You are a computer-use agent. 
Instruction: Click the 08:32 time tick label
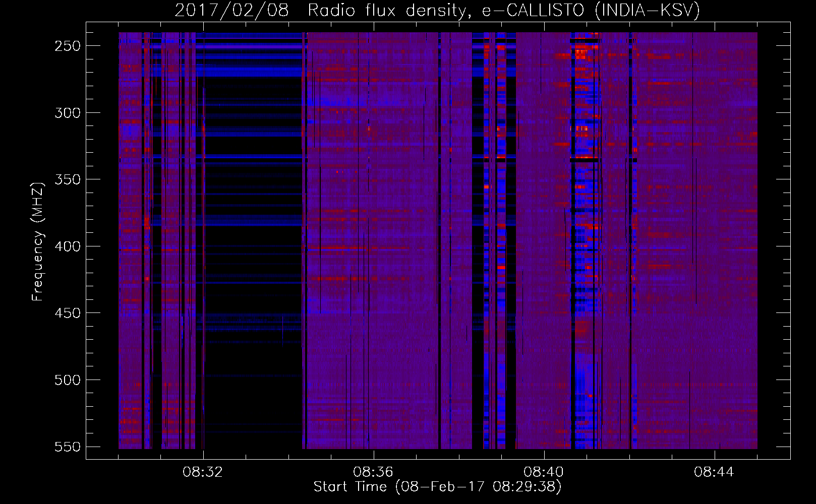[x=203, y=472]
